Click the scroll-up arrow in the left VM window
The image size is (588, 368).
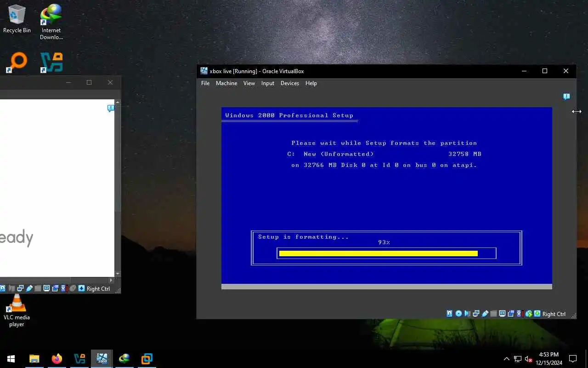click(118, 102)
